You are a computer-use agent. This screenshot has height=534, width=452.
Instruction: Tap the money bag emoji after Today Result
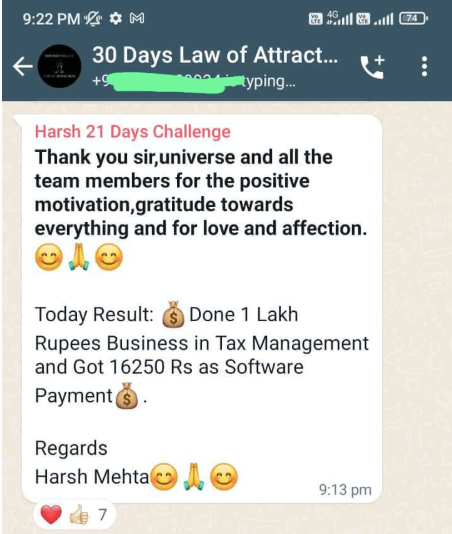click(x=173, y=314)
